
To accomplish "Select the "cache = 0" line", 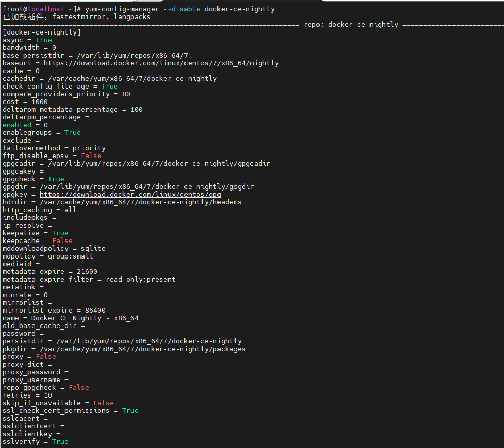I will (21, 71).
